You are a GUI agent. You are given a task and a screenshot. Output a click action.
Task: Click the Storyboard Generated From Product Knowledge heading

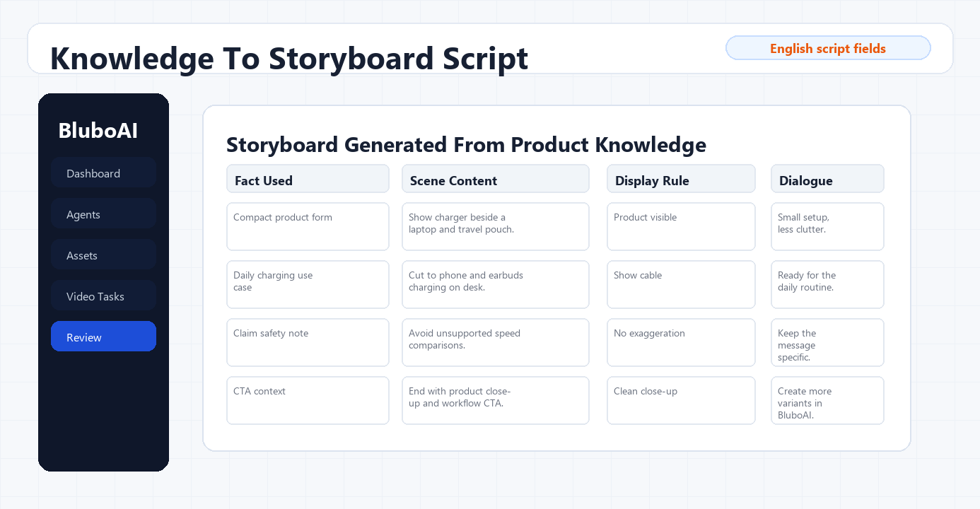tap(466, 145)
